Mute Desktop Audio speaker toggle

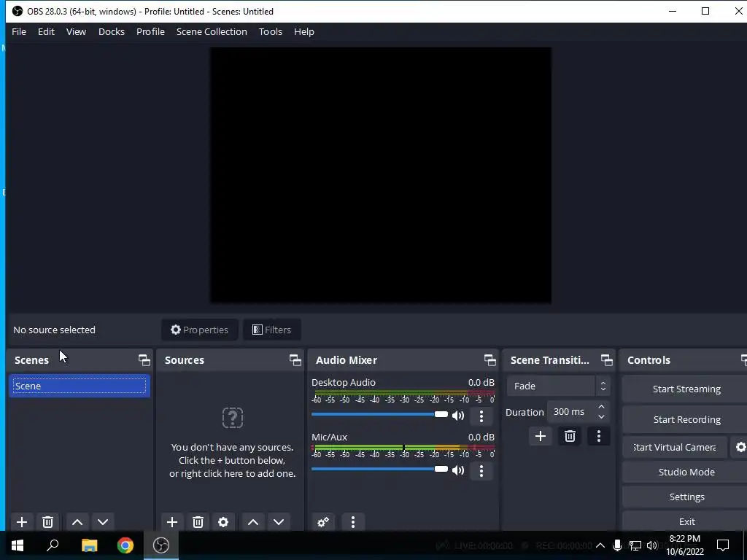click(458, 416)
